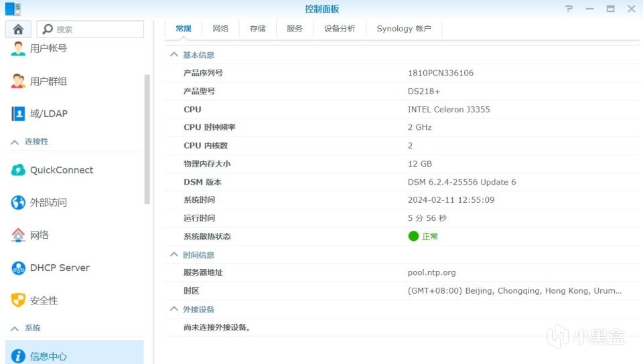This screenshot has height=364, width=643.
Task: Select QuickConnect label in sidebar
Action: pos(62,170)
